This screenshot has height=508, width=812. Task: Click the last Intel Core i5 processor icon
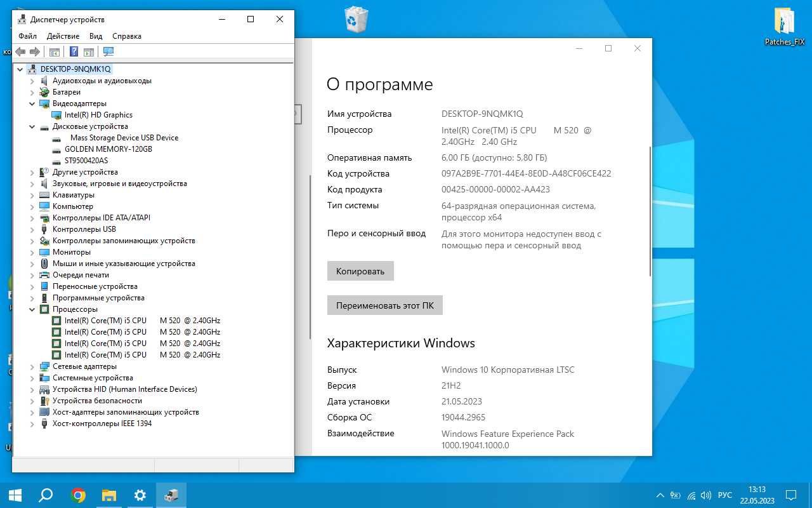pyautogui.click(x=56, y=355)
